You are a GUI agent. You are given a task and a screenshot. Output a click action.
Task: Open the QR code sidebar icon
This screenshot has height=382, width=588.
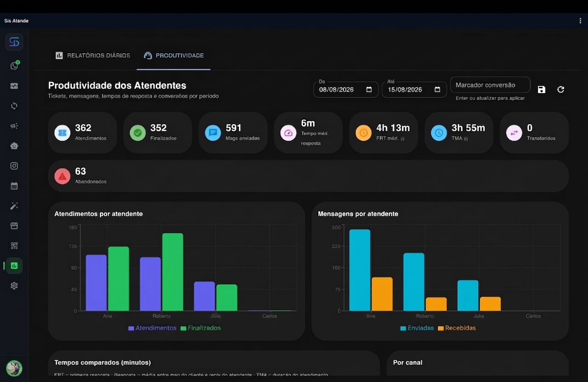tap(14, 246)
